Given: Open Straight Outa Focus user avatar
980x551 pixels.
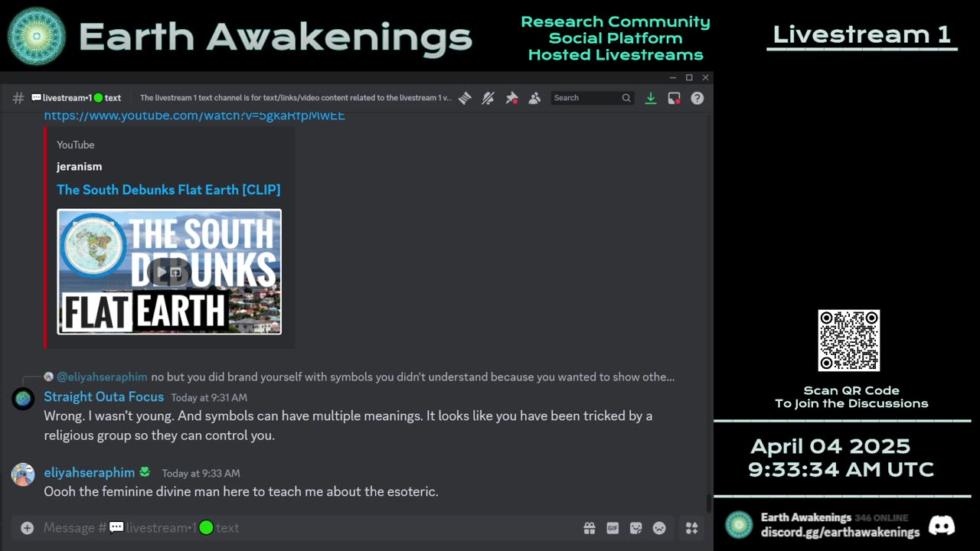Looking at the screenshot, I should 23,399.
